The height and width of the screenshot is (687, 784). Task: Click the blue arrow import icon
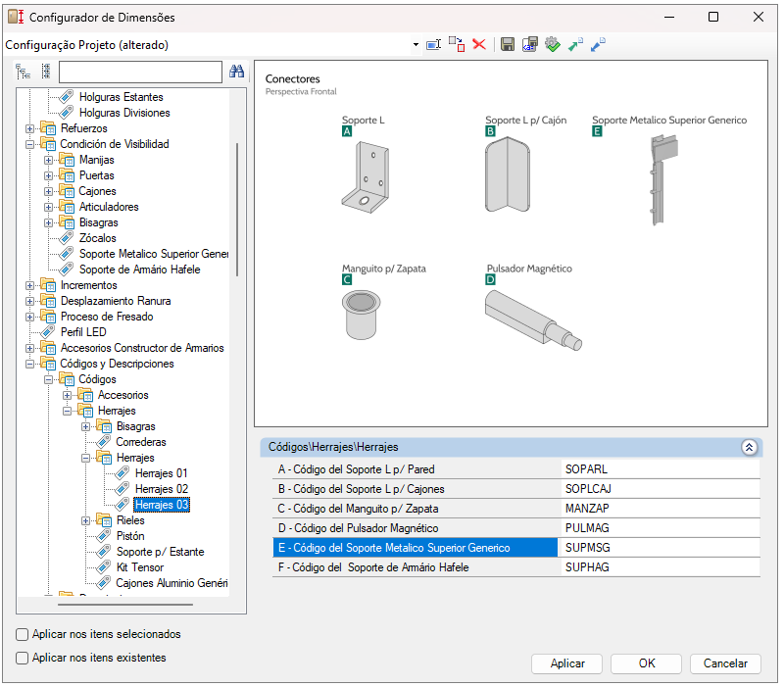tap(598, 44)
